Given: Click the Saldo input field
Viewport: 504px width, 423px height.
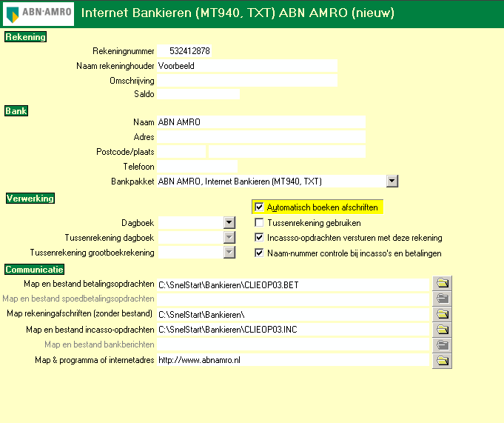Looking at the screenshot, I should (x=198, y=94).
